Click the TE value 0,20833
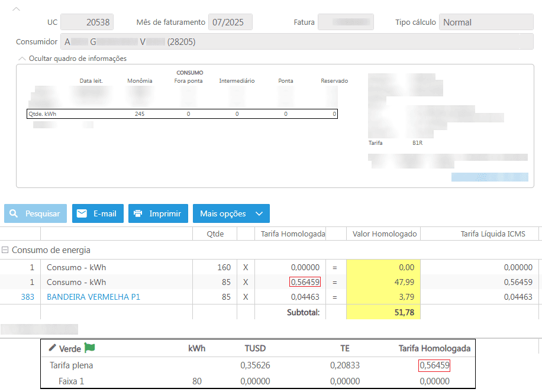 click(x=344, y=365)
